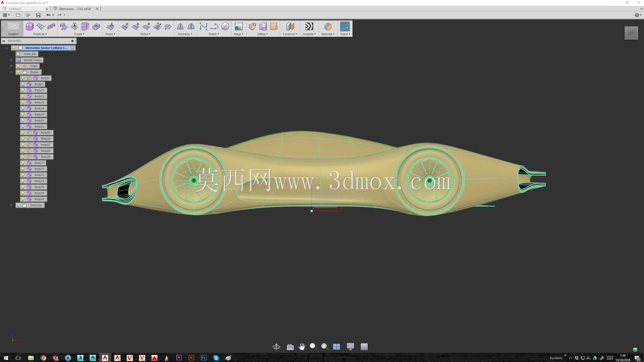This screenshot has height=362, width=644.
Task: Click the Image canvas tool icon
Action: (239, 26)
